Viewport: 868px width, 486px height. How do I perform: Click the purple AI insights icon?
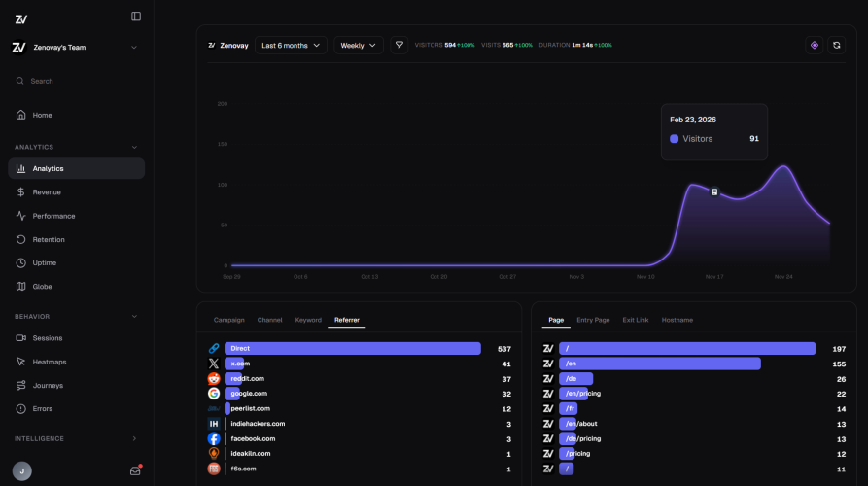(x=814, y=45)
